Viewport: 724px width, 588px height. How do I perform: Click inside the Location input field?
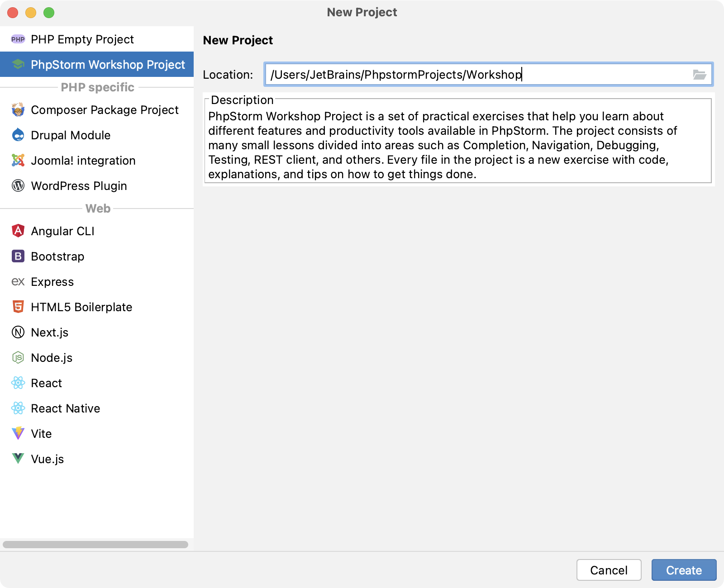coord(452,75)
